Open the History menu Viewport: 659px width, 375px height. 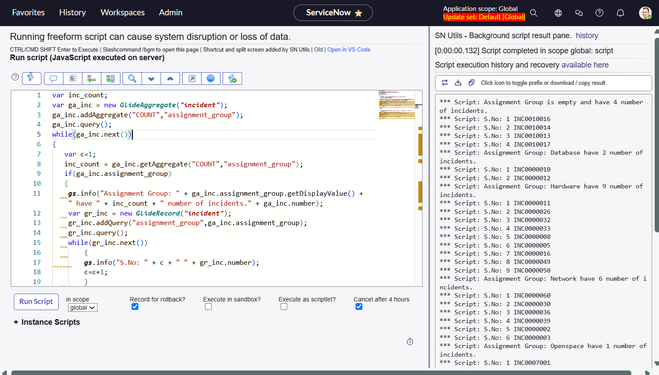72,13
